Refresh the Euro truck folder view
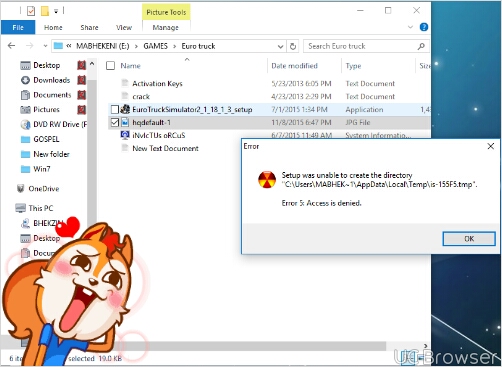Image resolution: width=502 pixels, height=367 pixels. [293, 46]
